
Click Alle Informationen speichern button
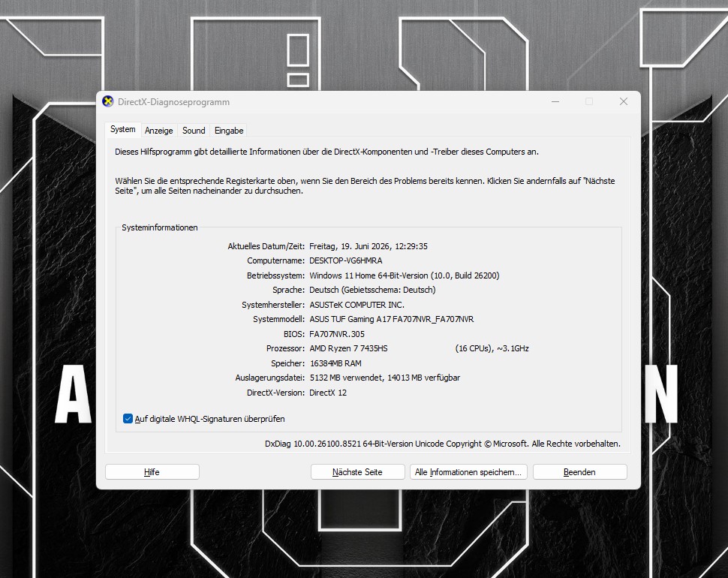(x=468, y=472)
